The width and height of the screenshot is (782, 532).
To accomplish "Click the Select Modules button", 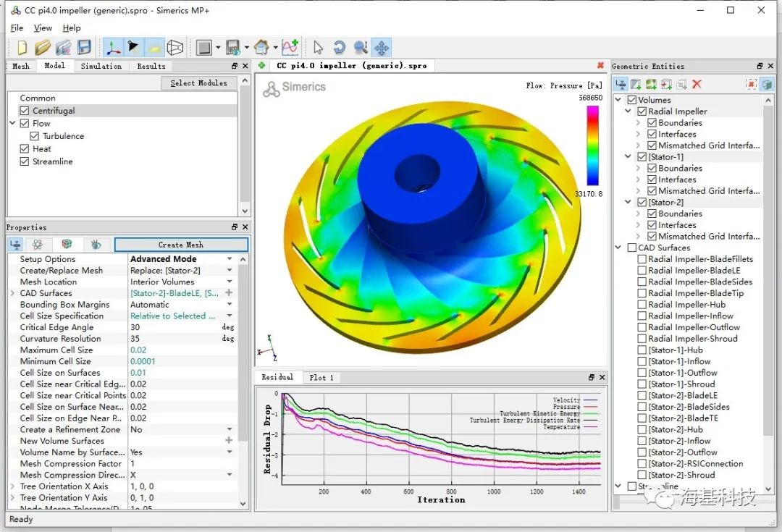I will [x=198, y=83].
